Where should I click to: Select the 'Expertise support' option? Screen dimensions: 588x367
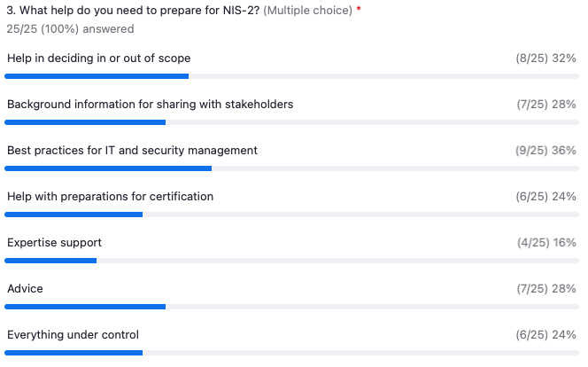pyautogui.click(x=54, y=243)
